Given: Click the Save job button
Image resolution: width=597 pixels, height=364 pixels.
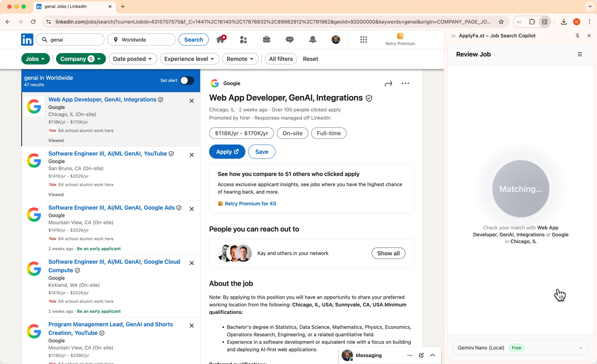Looking at the screenshot, I should [x=261, y=152].
